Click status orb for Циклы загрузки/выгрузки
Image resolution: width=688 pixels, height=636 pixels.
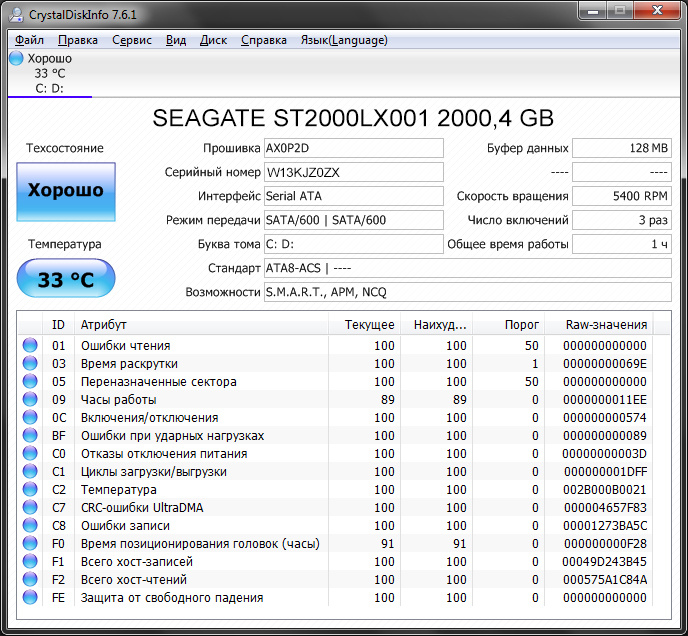[x=30, y=471]
